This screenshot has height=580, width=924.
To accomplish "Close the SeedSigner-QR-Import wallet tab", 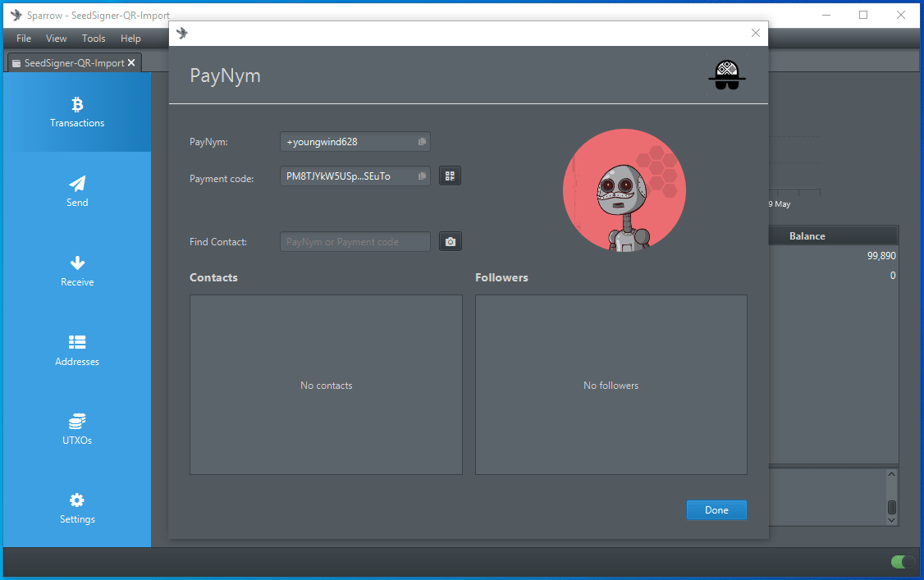I will tap(131, 63).
